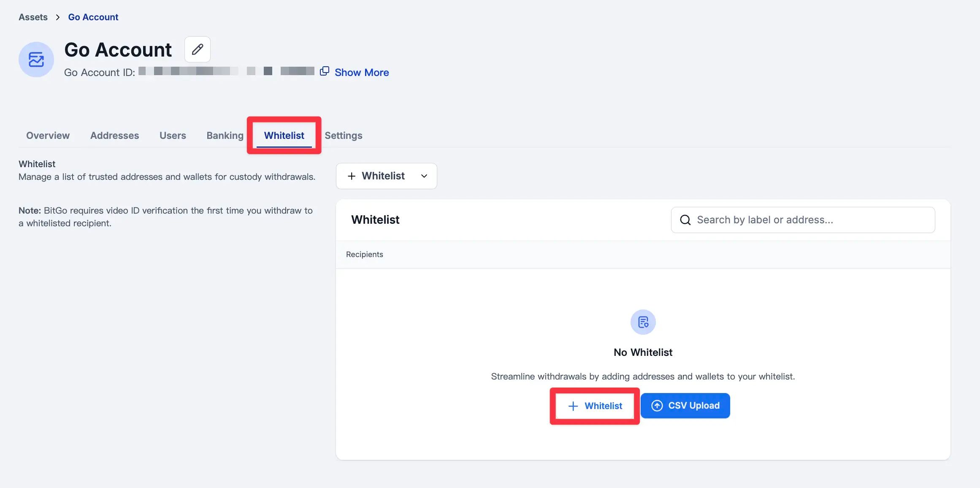Viewport: 980px width, 488px height.
Task: Go to the Banking tab
Action: click(x=225, y=136)
